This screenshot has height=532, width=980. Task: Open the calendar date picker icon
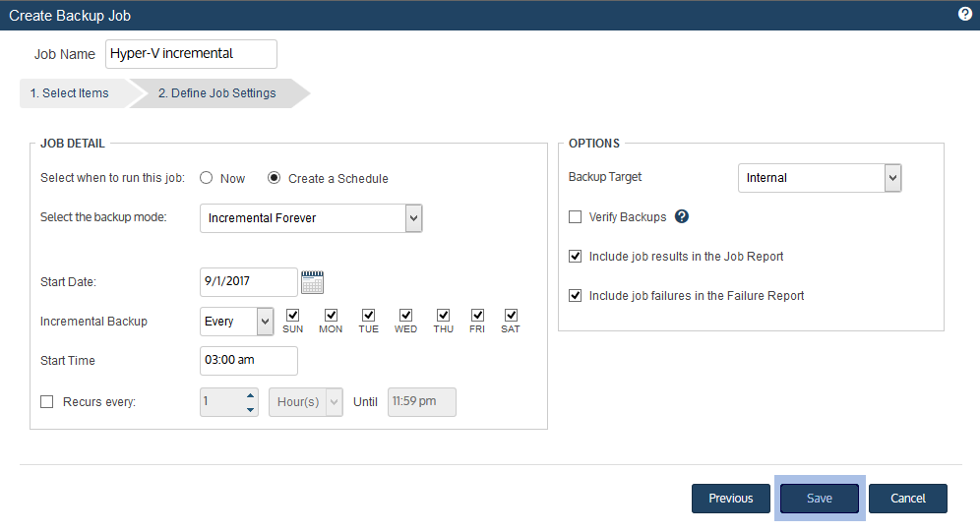click(x=312, y=282)
